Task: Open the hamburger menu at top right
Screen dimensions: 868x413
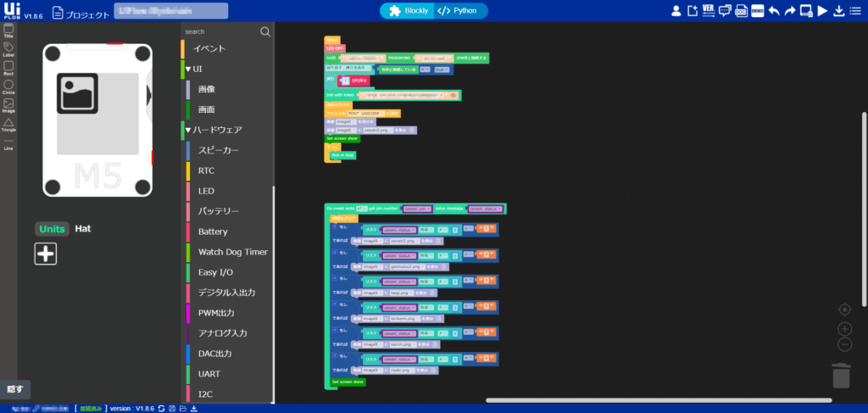Action: point(854,11)
